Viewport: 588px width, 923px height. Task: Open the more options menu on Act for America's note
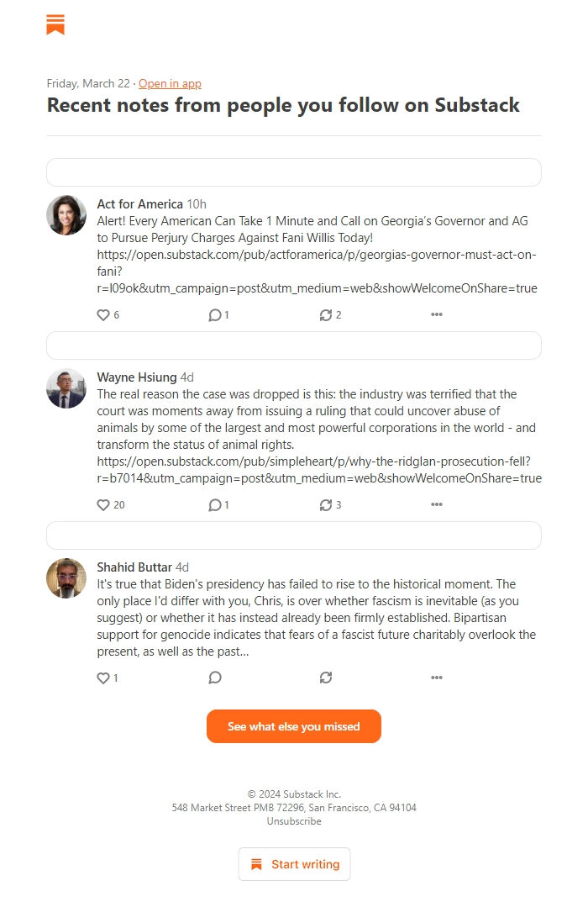[x=437, y=314]
